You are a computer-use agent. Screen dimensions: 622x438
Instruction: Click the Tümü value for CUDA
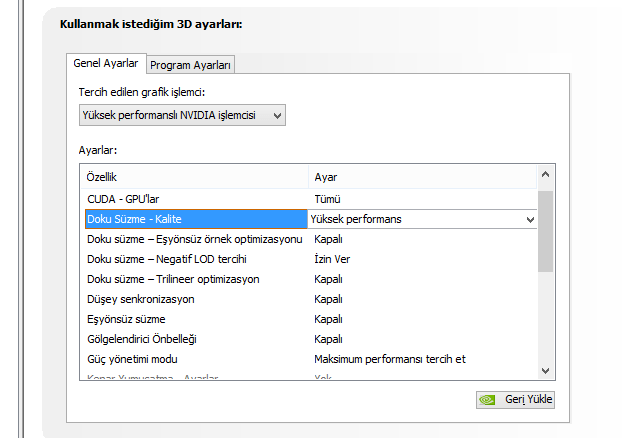327,199
